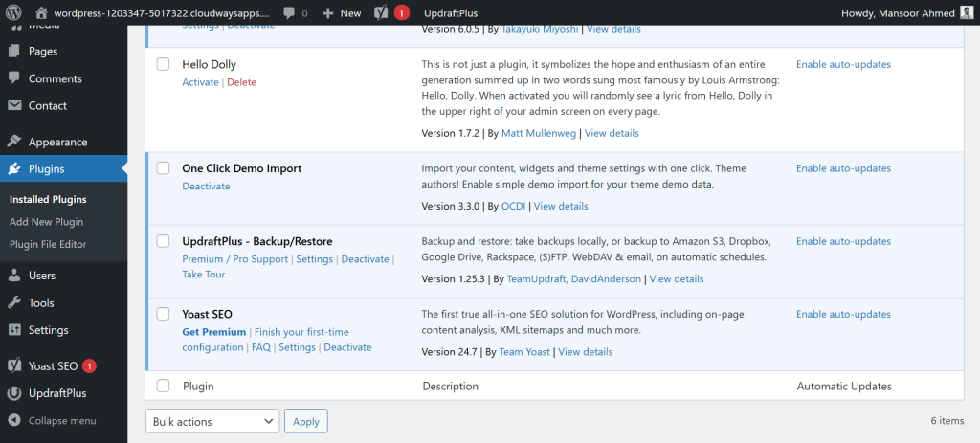Click the 6 items count text
This screenshot has height=443, width=980.
947,421
